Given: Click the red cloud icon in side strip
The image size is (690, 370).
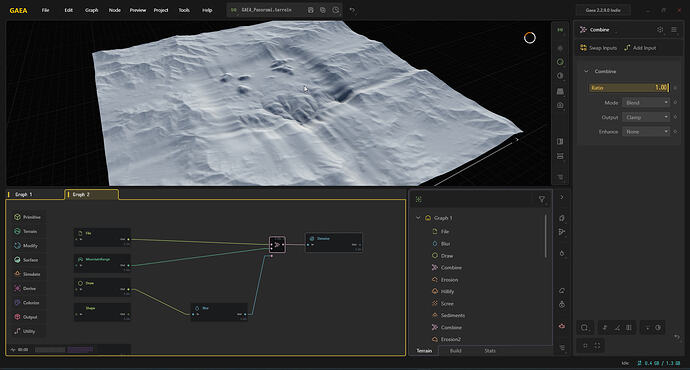Looking at the screenshot, I should coord(562,326).
